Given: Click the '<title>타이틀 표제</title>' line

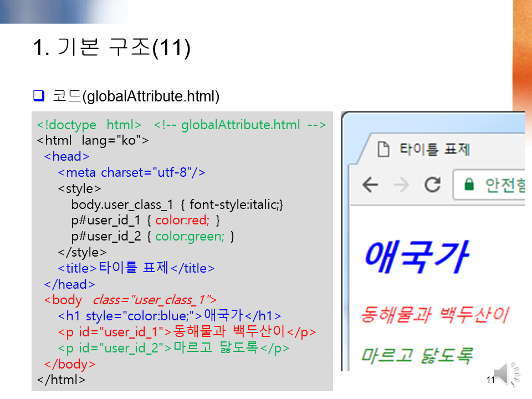Looking at the screenshot, I should point(136,268).
